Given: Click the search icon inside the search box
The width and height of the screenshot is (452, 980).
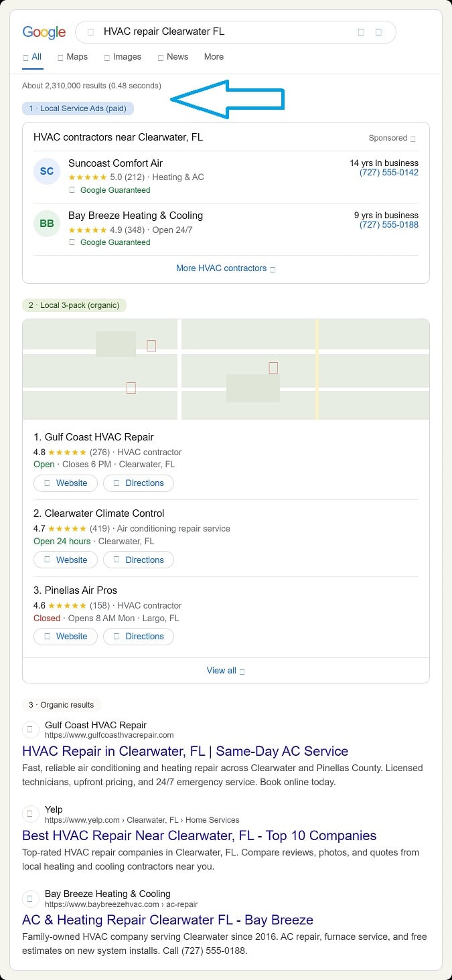Looking at the screenshot, I should pos(90,31).
